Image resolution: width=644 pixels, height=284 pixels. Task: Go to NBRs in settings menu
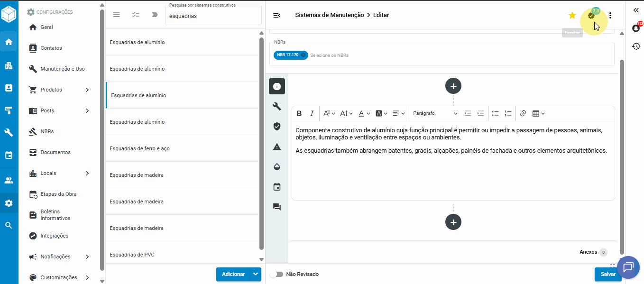47,131
